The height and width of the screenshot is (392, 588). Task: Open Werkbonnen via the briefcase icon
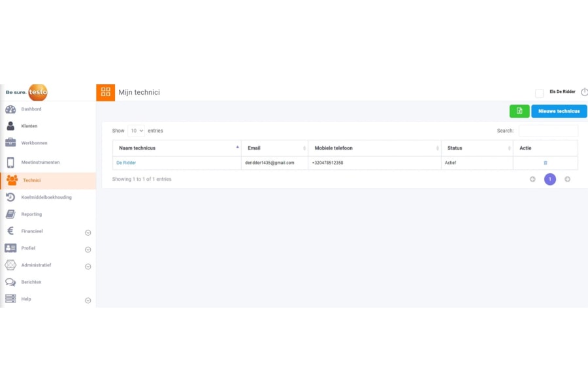10,143
